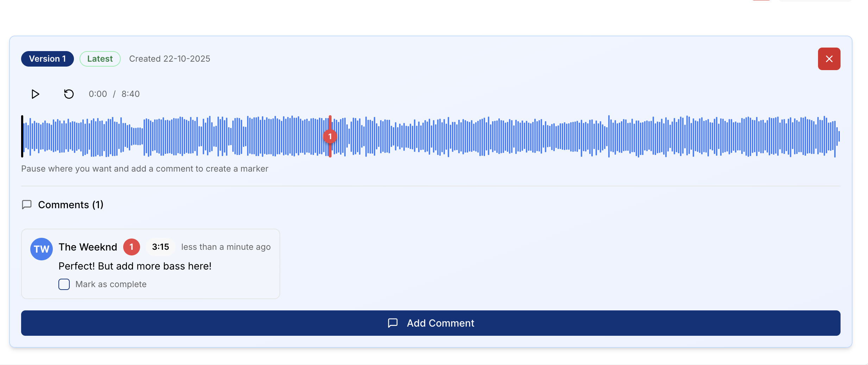Select marker 1 on the waveform

click(x=330, y=136)
